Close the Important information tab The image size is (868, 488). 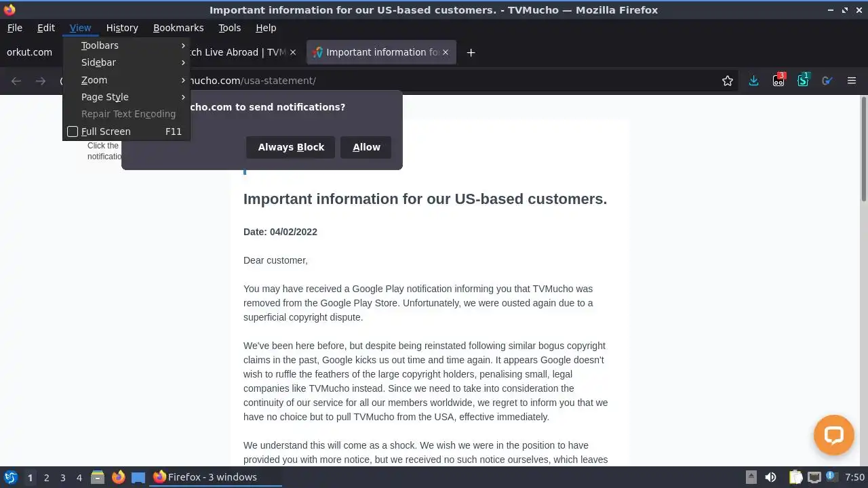click(x=446, y=52)
